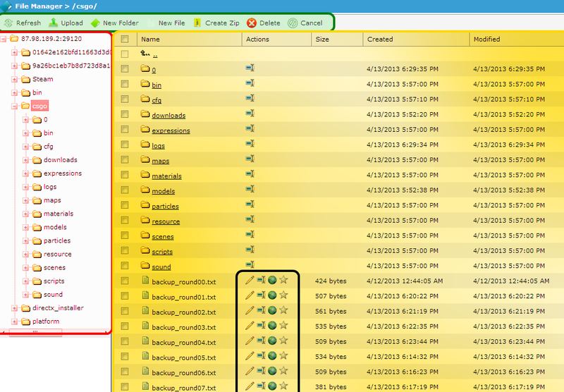Collapse the 87.98.189.2:29120 root node
Viewport: 564px width, 392px height.
click(x=4, y=39)
